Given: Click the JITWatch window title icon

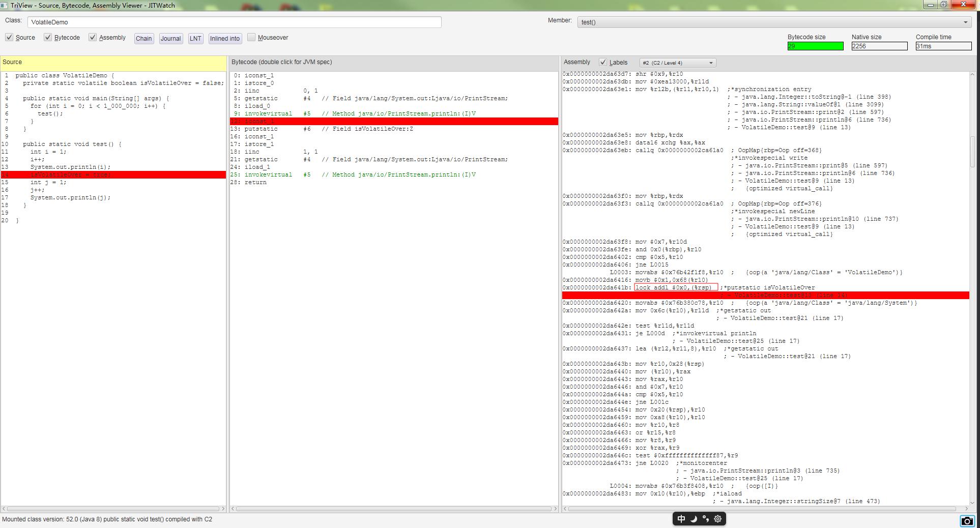Looking at the screenshot, I should pos(5,5).
